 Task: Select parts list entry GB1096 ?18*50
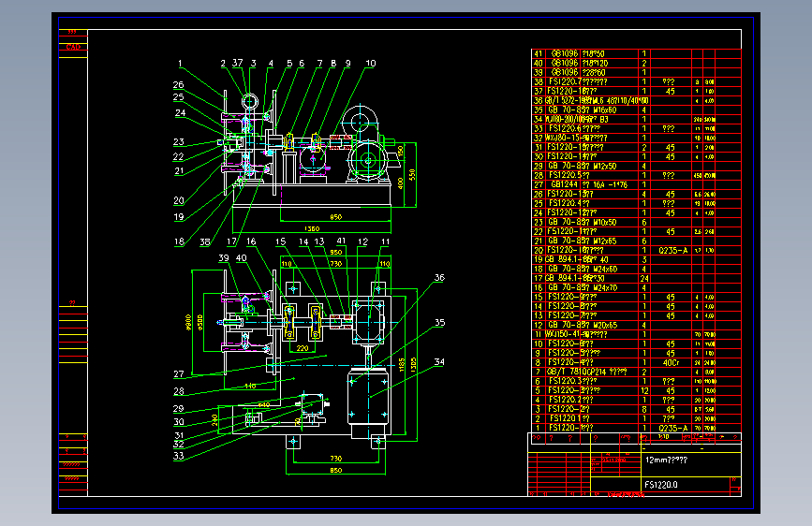pyautogui.click(x=578, y=54)
